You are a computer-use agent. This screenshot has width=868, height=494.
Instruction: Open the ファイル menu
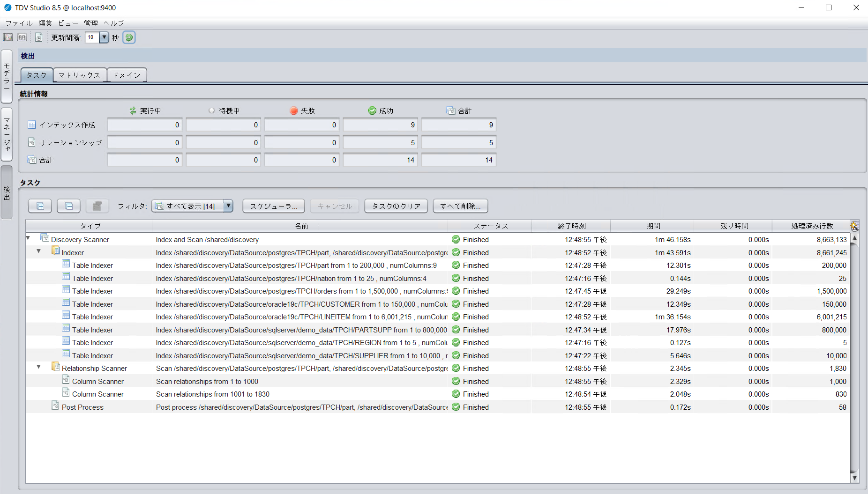19,23
